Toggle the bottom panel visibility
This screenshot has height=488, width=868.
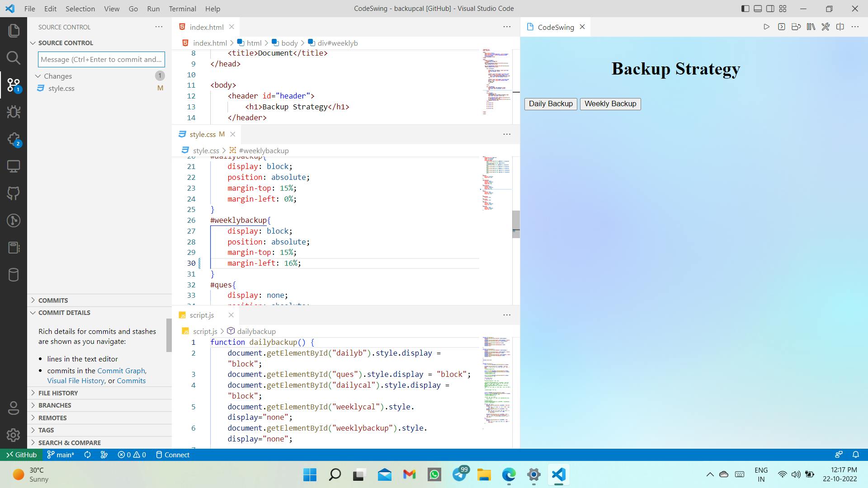(x=758, y=9)
